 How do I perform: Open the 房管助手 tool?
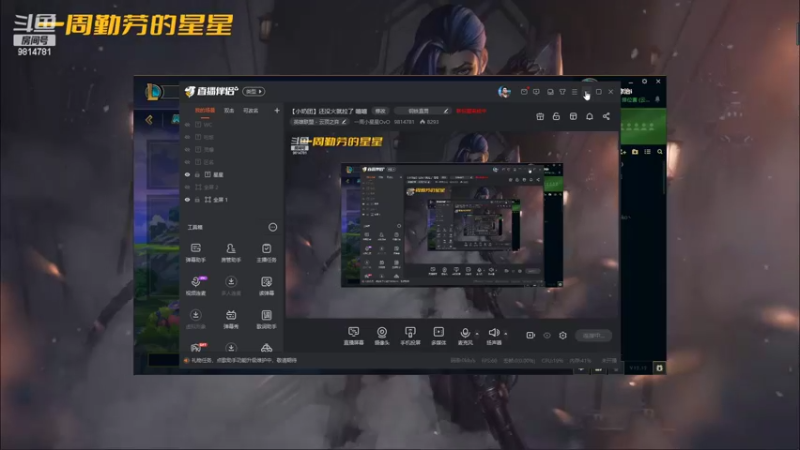click(x=231, y=253)
